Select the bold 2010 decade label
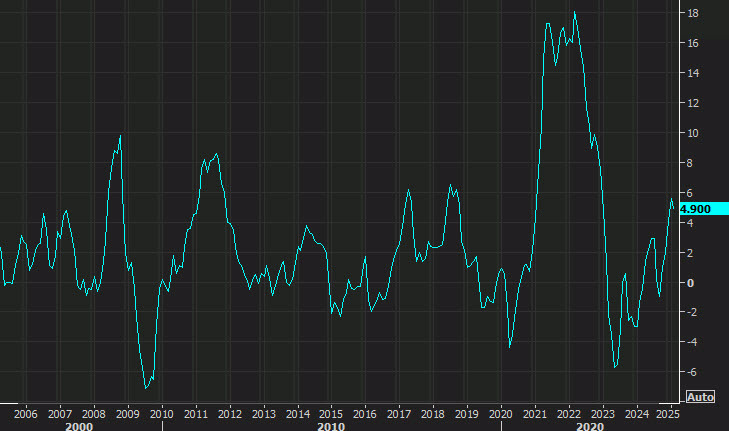This screenshot has width=729, height=431. click(x=331, y=426)
